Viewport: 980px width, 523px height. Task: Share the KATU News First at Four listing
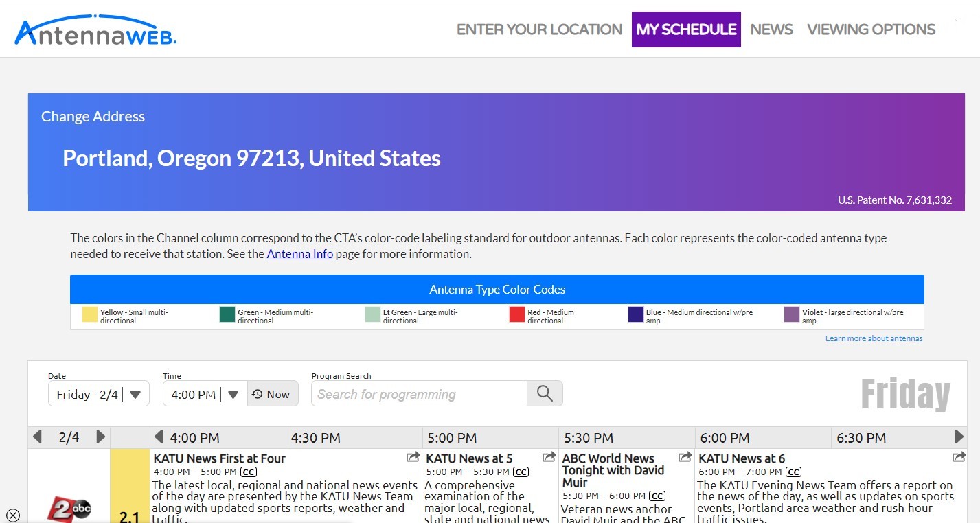click(x=413, y=457)
